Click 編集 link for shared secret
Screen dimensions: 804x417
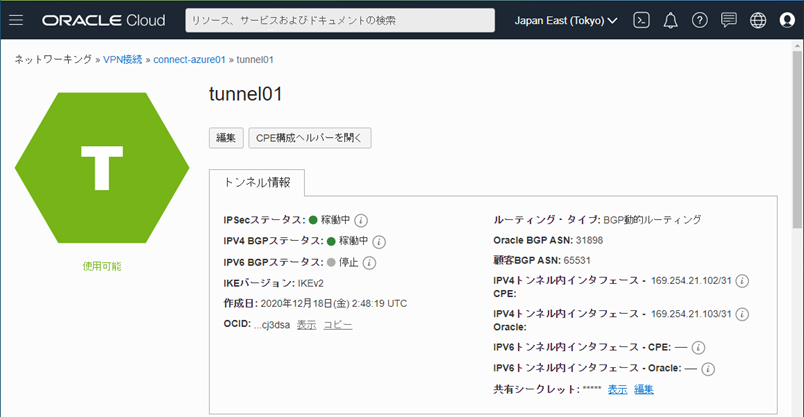coord(644,389)
